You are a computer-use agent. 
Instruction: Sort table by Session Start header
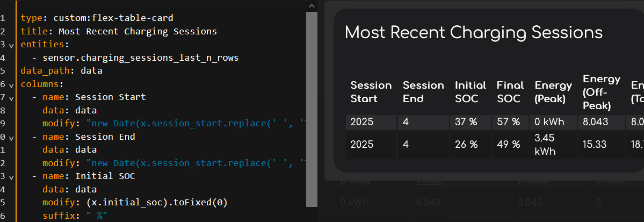371,92
